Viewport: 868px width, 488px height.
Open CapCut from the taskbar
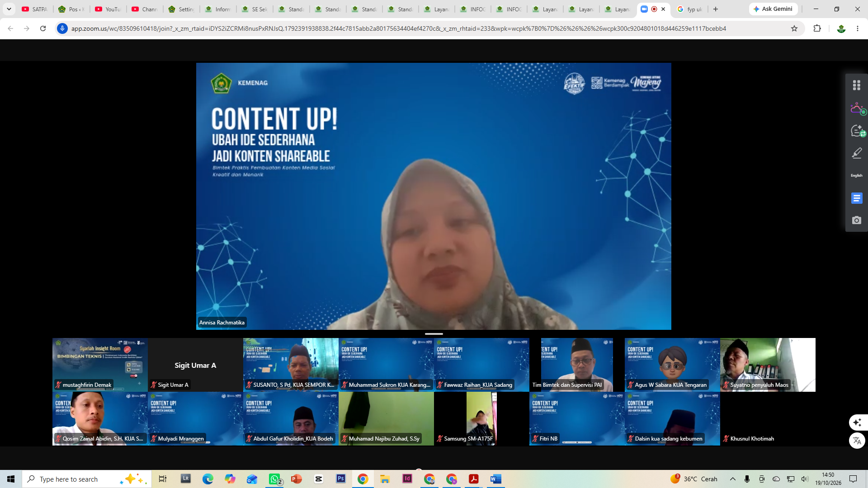[x=319, y=479]
